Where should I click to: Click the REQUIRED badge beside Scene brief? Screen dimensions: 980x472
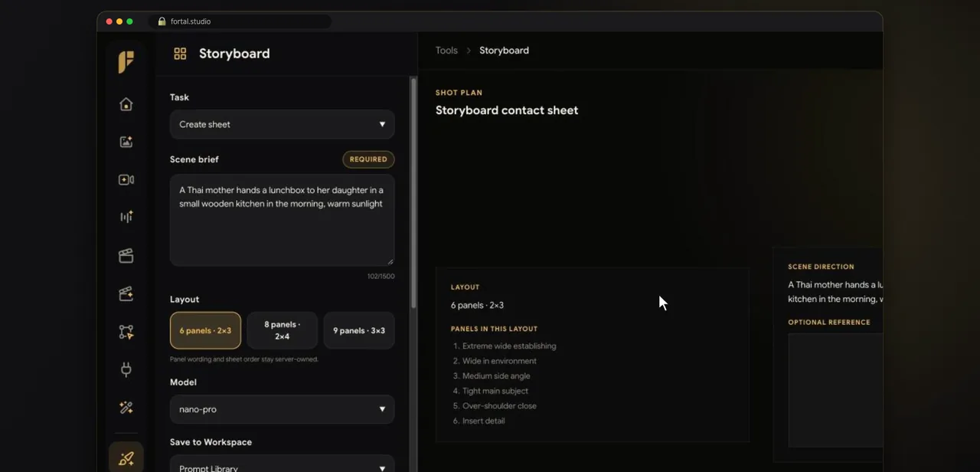368,159
